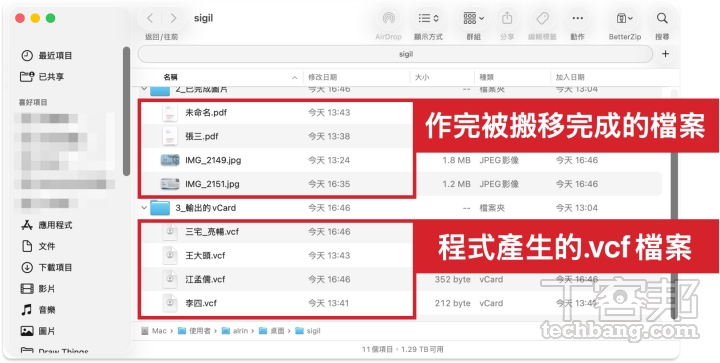Click the PDF icon of 未命名.pdf
720x363 pixels.
click(170, 112)
